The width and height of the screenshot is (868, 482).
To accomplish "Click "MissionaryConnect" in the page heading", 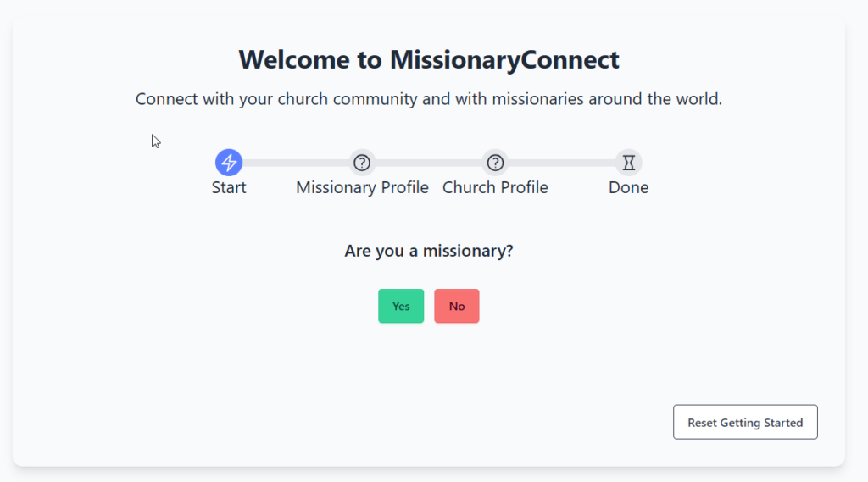I will (x=504, y=60).
